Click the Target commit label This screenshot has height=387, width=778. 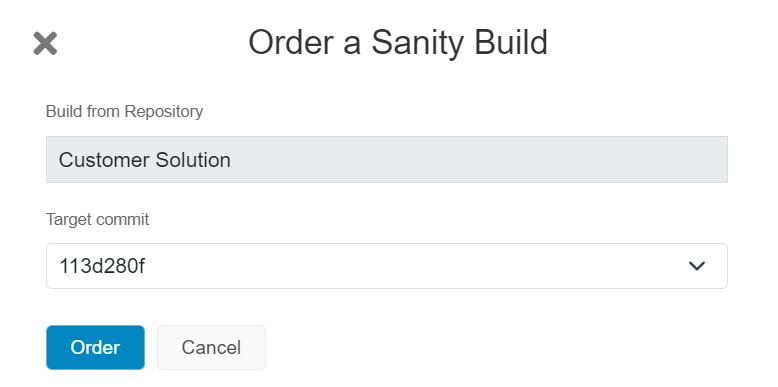click(x=97, y=219)
